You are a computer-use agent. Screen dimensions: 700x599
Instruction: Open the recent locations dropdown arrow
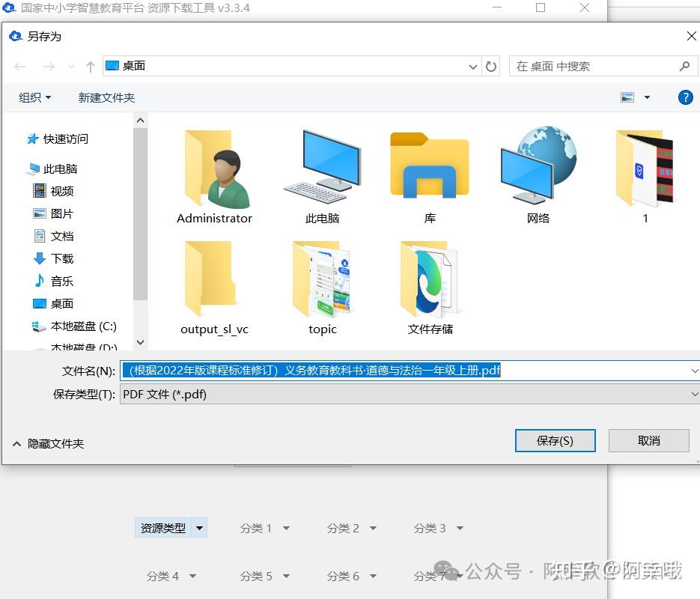click(71, 67)
